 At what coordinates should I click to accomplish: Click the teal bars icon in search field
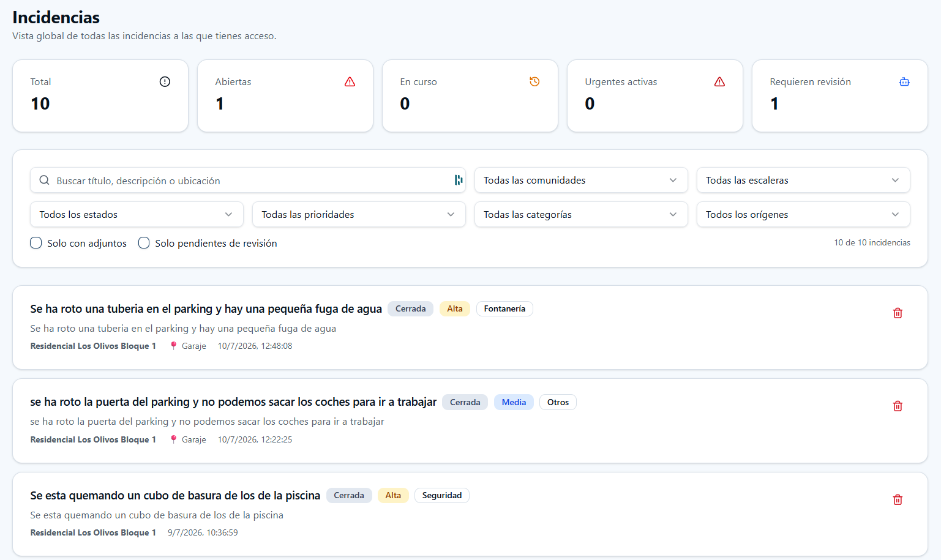coord(458,180)
